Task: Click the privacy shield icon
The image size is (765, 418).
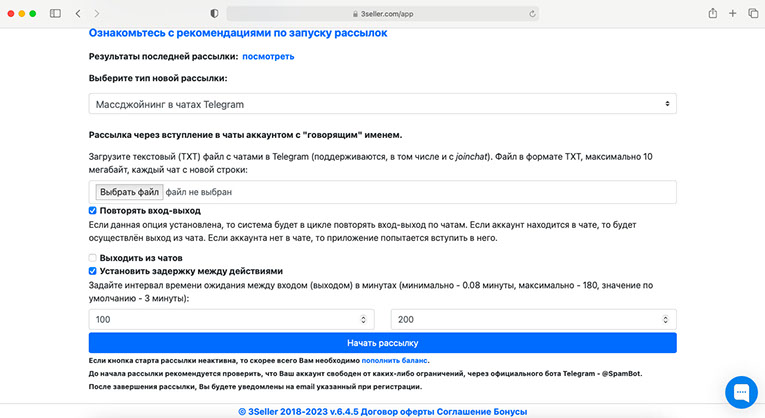Action: coord(214,13)
